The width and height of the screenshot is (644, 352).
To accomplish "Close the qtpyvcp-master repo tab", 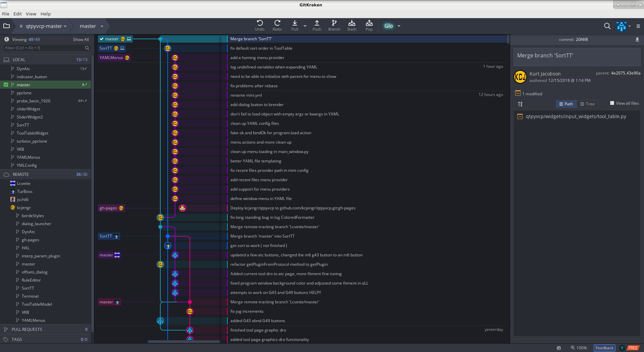I will tap(21, 26).
